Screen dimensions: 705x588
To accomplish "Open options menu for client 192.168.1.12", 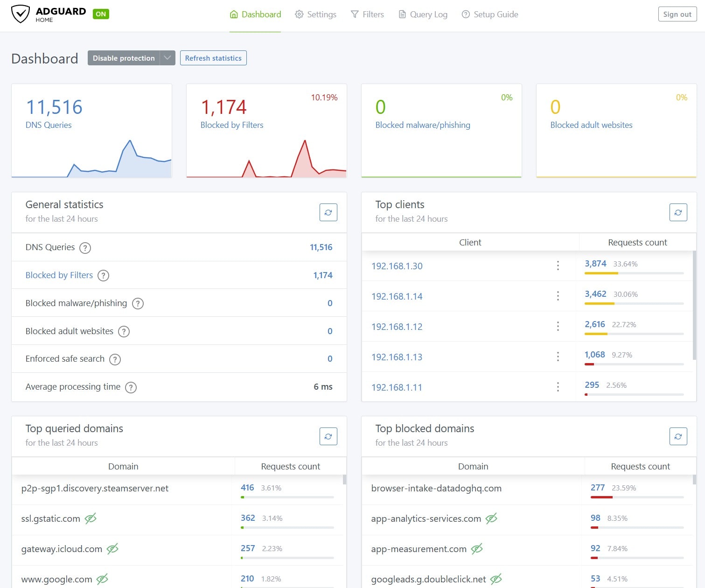I will (x=558, y=327).
